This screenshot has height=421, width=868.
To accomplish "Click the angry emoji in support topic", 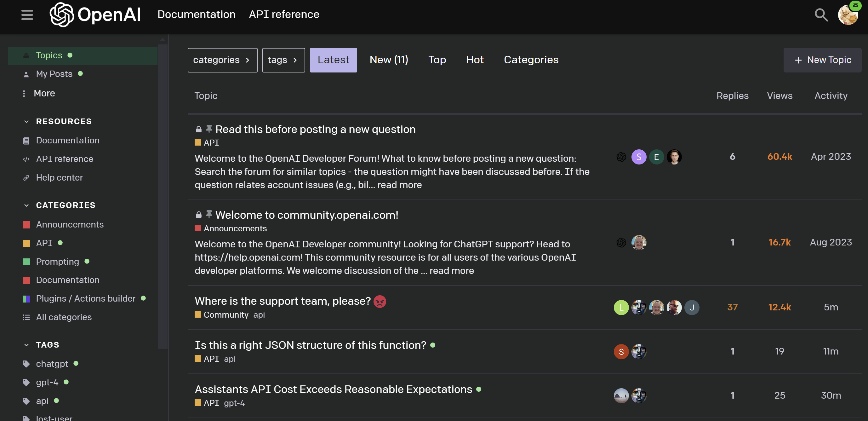I will coord(380,301).
